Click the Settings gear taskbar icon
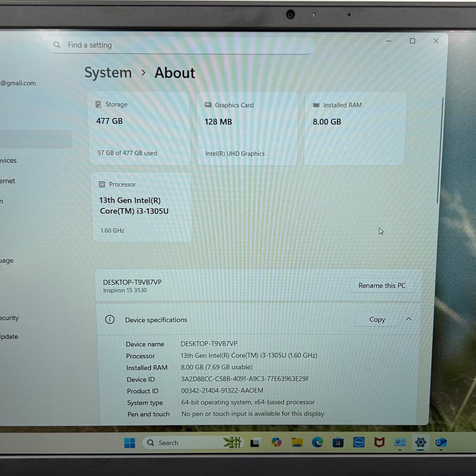This screenshot has width=476, height=476. 420,442
